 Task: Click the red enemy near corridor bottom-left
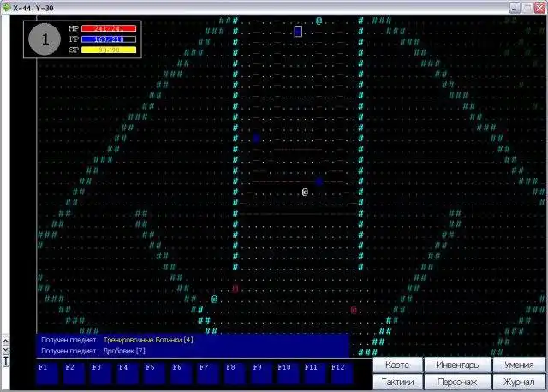[235, 288]
